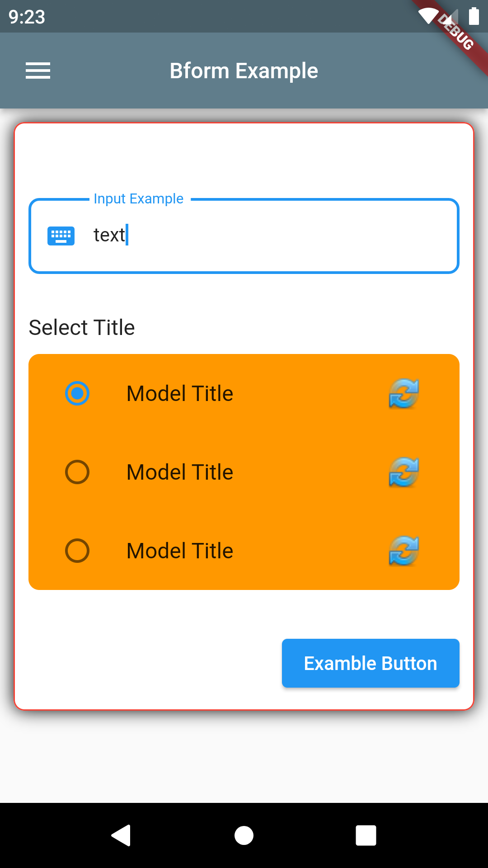This screenshot has width=488, height=868.
Task: Focus the Input Example text field
Action: [x=244, y=236]
